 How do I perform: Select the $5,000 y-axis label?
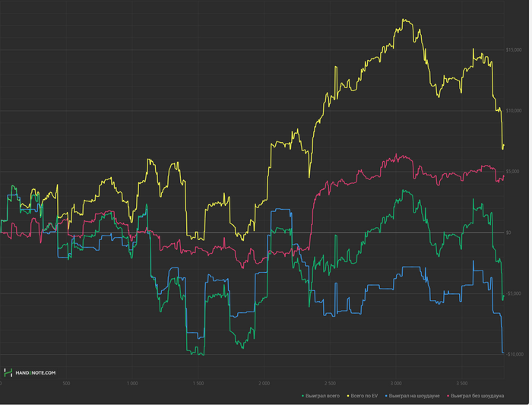coord(512,172)
